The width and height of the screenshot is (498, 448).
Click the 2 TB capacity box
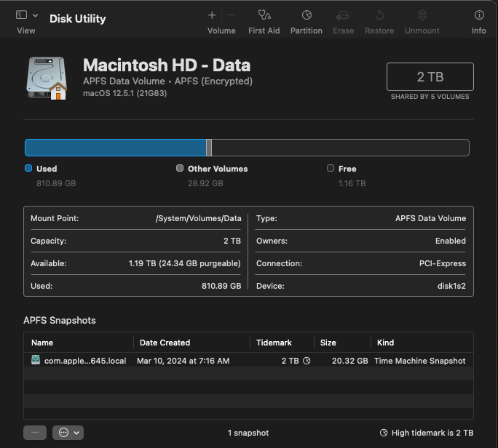coord(430,77)
